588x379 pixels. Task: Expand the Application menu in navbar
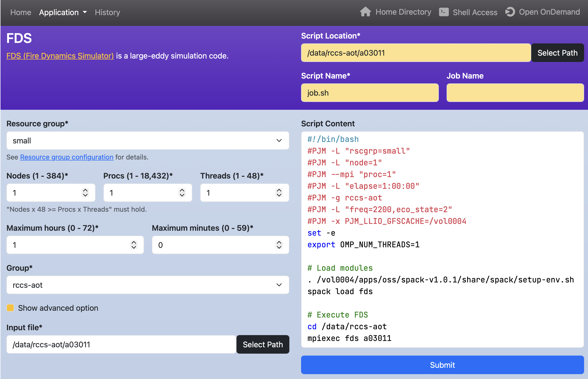click(63, 12)
